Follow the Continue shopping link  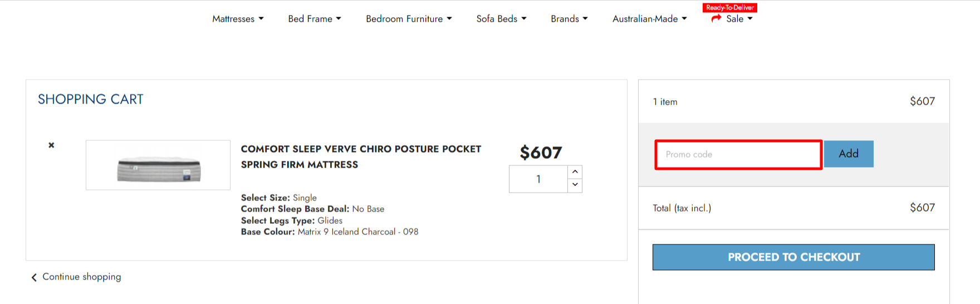point(81,277)
